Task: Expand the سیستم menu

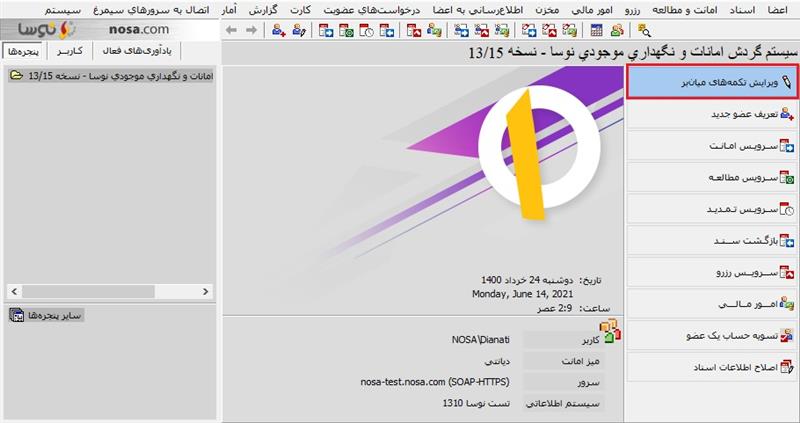Action: click(x=24, y=8)
